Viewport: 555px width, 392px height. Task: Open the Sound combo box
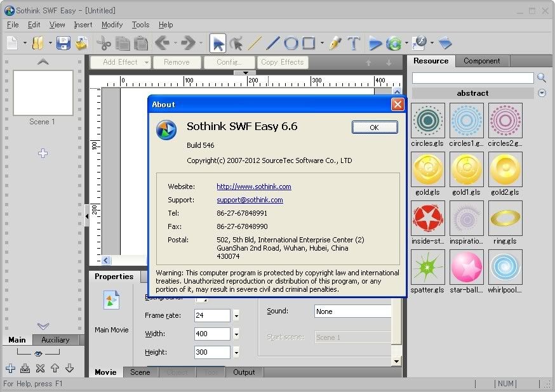click(353, 311)
